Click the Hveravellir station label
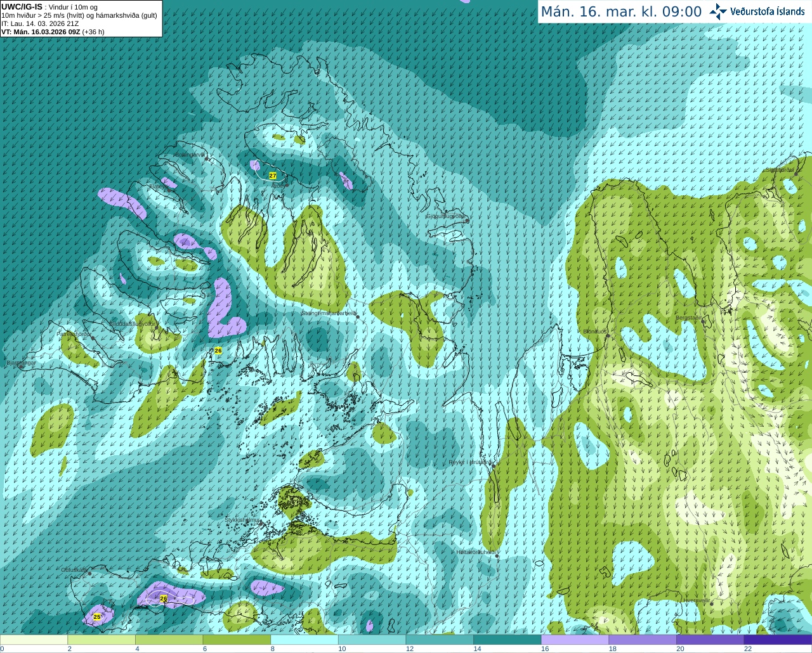Viewport: 812px width, 653px height. (697, 600)
